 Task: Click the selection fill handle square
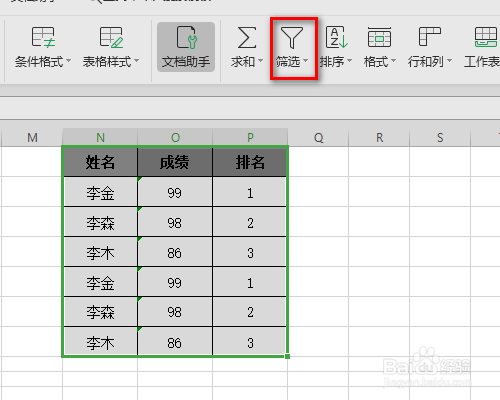[x=287, y=356]
